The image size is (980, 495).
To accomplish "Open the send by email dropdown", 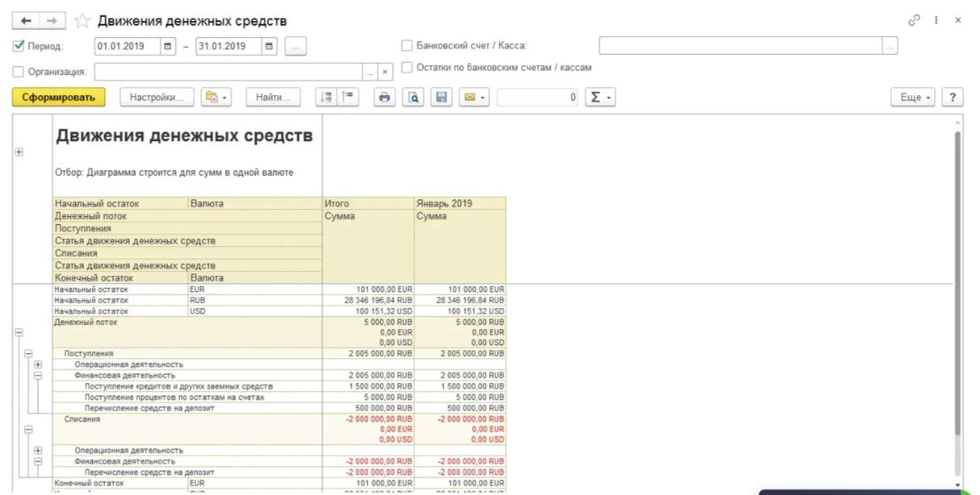I will 475,98.
